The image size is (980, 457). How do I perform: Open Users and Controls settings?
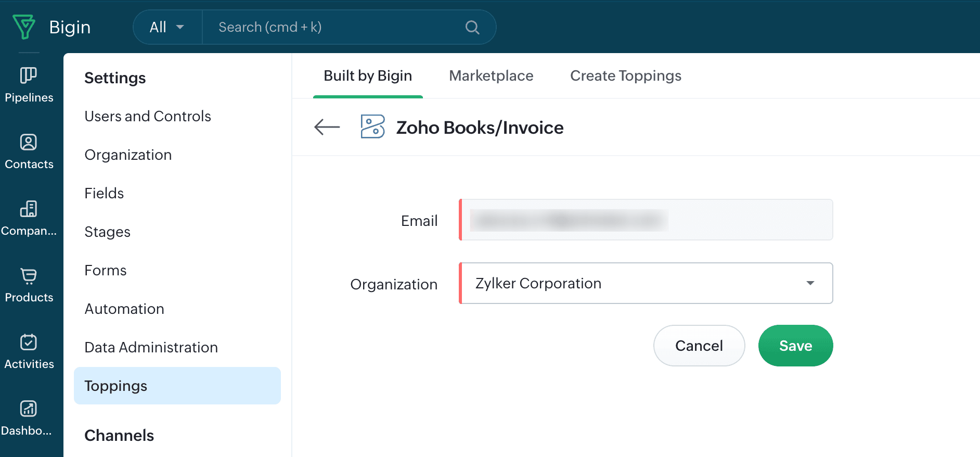(148, 116)
